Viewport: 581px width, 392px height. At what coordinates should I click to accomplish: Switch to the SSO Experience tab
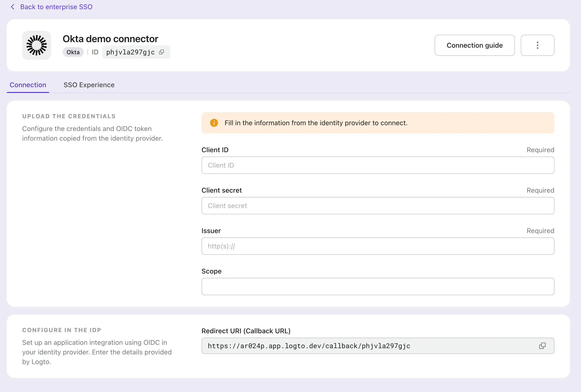click(x=89, y=85)
